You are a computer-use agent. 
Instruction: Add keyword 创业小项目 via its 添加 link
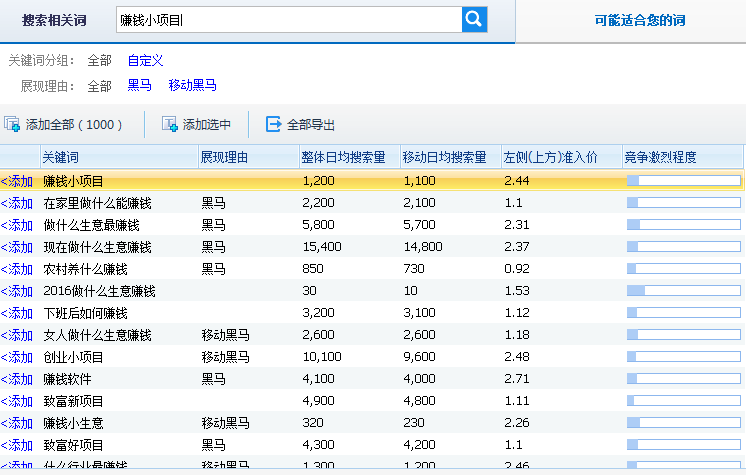17,357
